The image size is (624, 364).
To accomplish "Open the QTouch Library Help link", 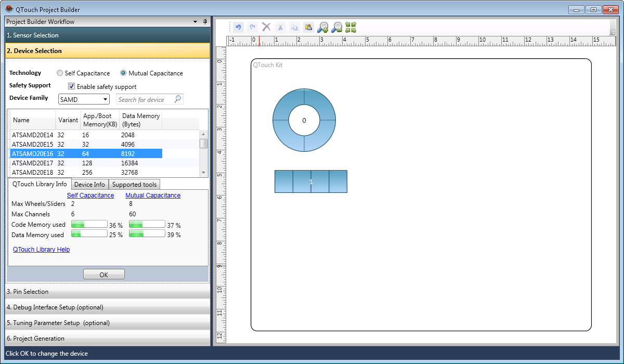I will pos(42,250).
